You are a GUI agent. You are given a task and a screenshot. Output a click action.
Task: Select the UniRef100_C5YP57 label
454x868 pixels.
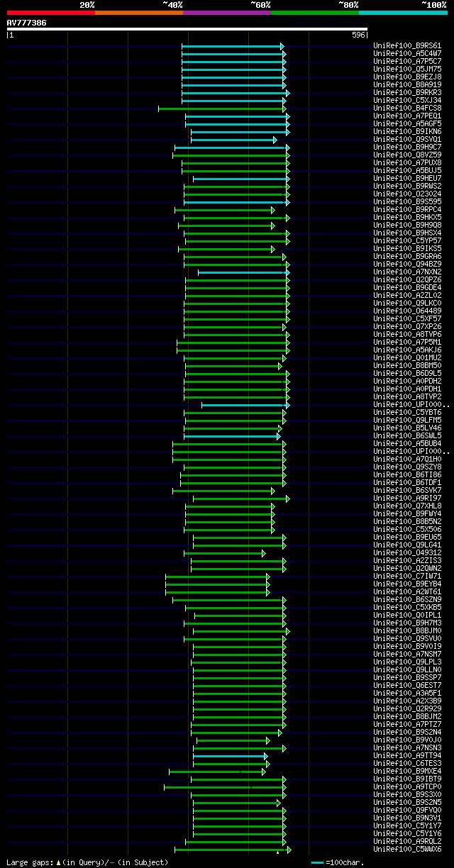[x=407, y=240]
